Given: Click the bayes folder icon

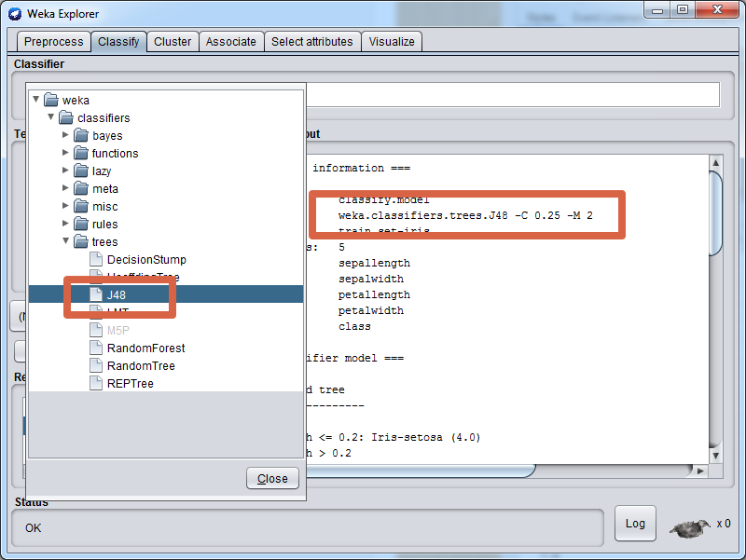Looking at the screenshot, I should pos(81,135).
